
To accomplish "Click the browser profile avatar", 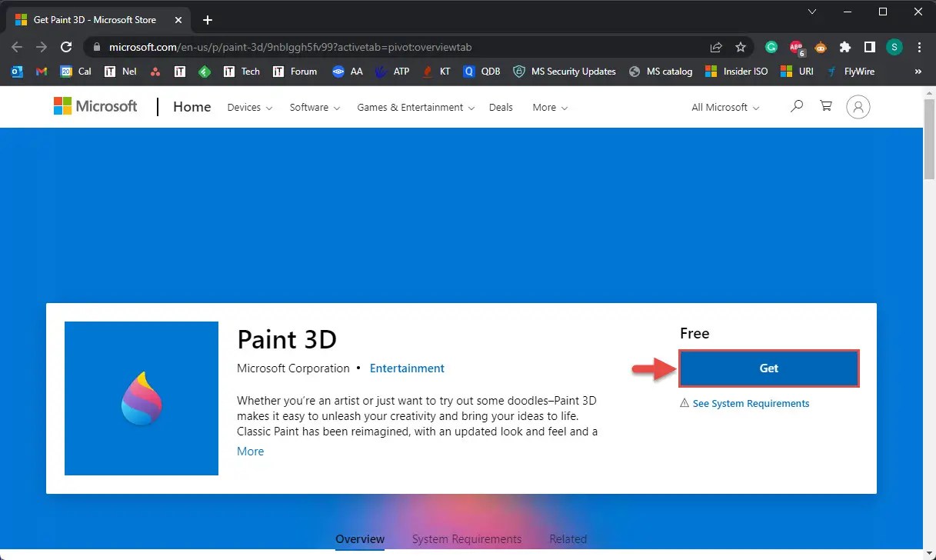I will tap(894, 46).
